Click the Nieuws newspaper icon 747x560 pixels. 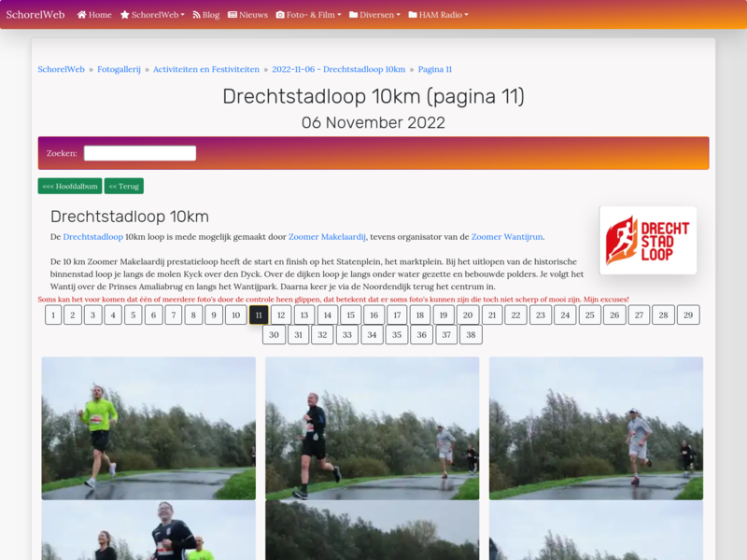coord(232,15)
